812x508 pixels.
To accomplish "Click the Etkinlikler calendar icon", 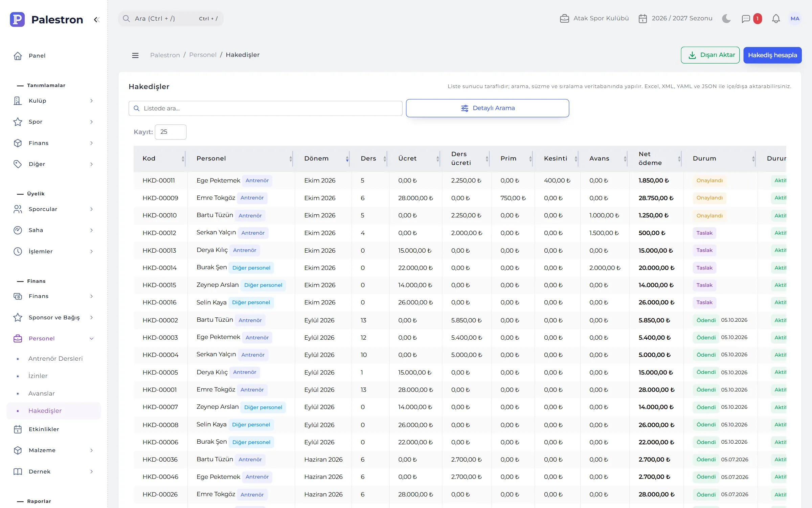I will pyautogui.click(x=18, y=429).
